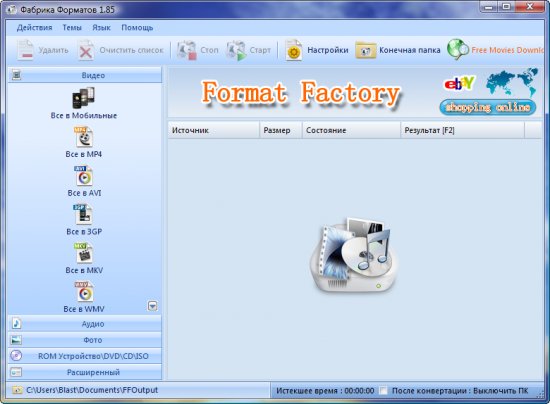Screen dimensions: 550x404
Task: Open the Расширенный panel
Action: click(x=85, y=372)
